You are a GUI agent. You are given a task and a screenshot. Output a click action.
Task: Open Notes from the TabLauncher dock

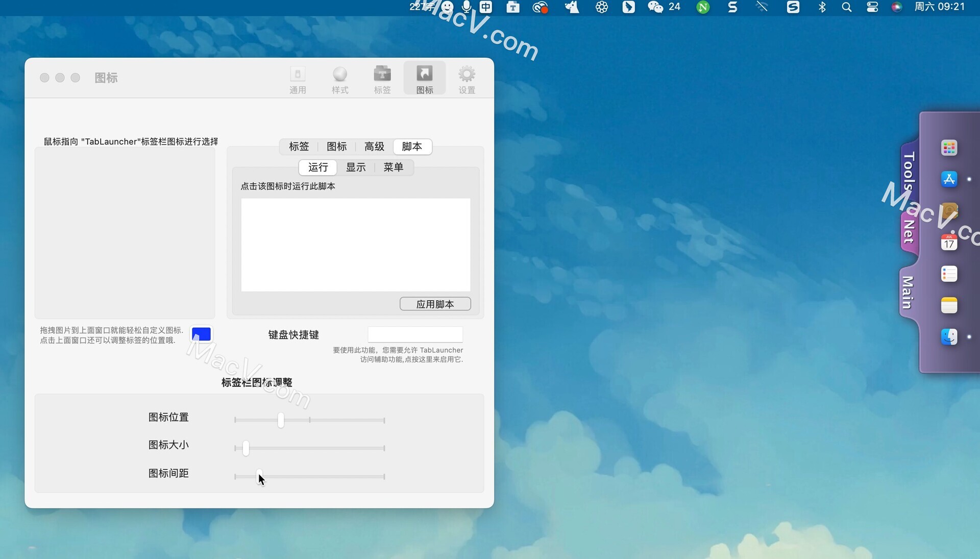(949, 305)
